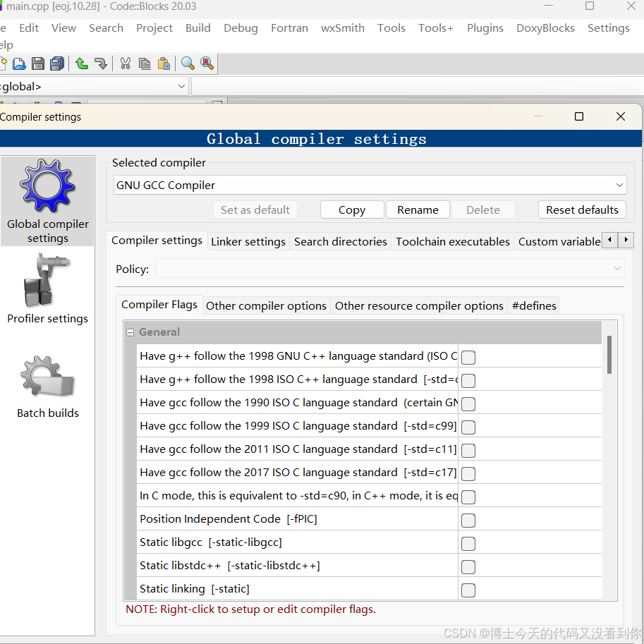Tick the 'In C mode' -std=c90 equivalent checkbox
The image size is (644, 644).
coord(468,497)
